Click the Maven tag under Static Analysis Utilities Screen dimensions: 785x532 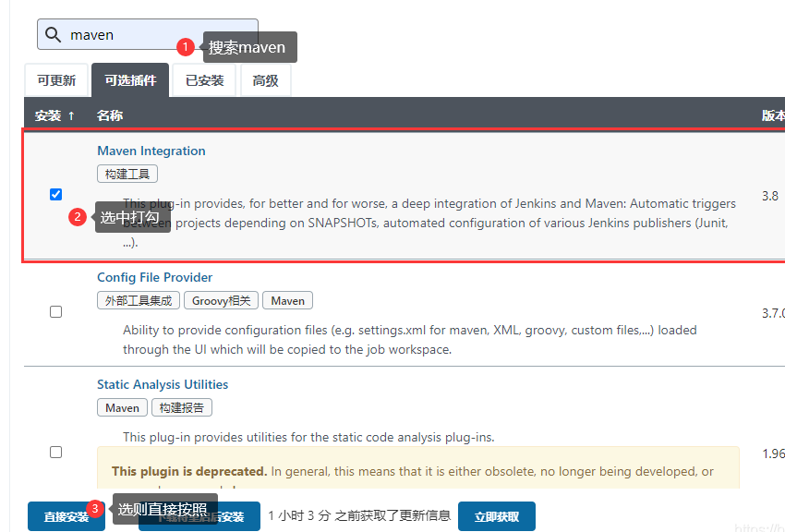(122, 407)
